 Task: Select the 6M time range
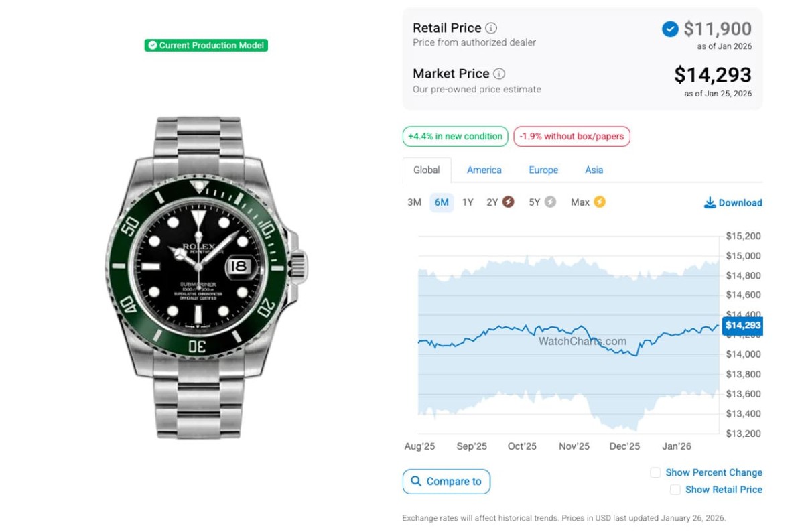click(442, 202)
